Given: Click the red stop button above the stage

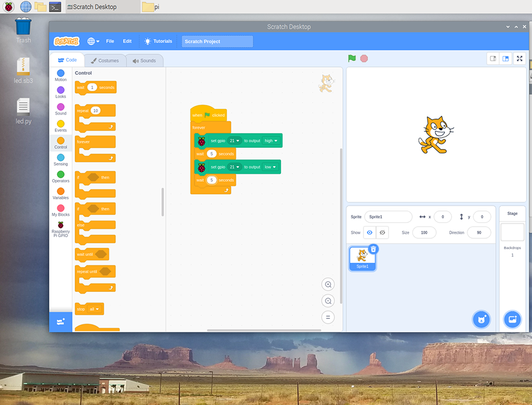Looking at the screenshot, I should (x=364, y=58).
